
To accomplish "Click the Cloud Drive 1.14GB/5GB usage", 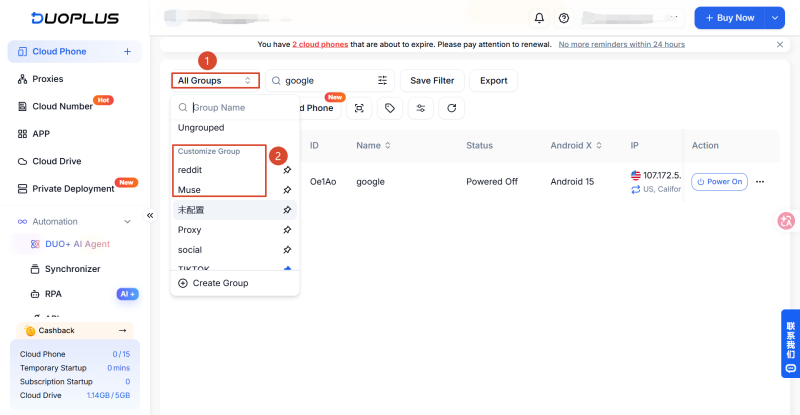I will tap(108, 395).
